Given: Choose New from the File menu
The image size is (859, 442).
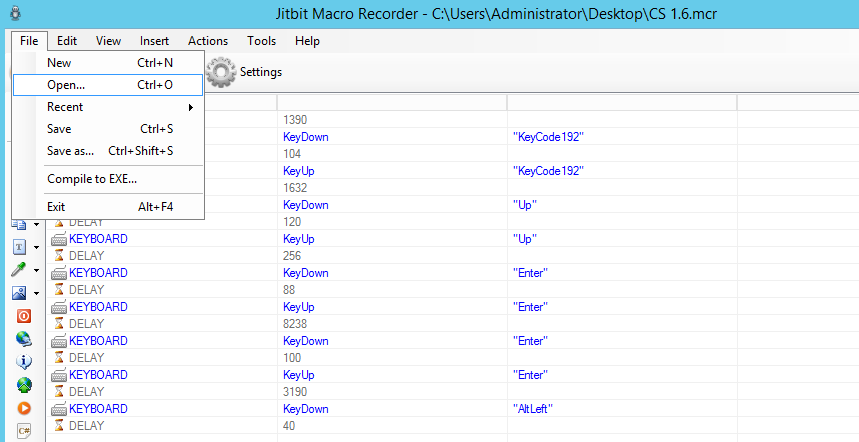Looking at the screenshot, I should point(108,63).
